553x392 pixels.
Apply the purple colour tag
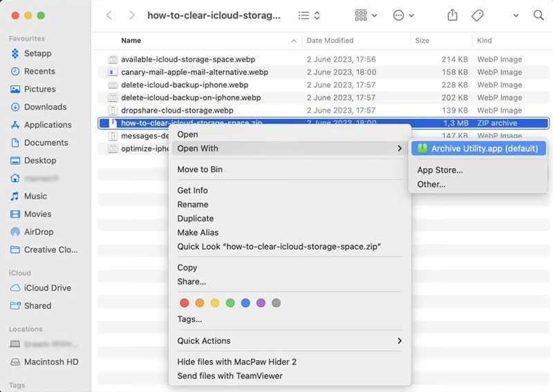pyautogui.click(x=261, y=303)
